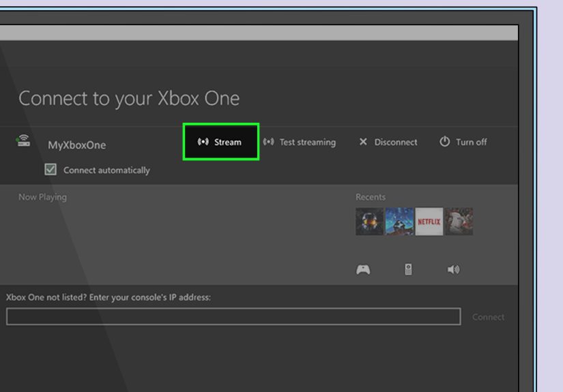Click Connect to your Xbox One heading
Screen dimensions: 563x392
[x=129, y=99]
